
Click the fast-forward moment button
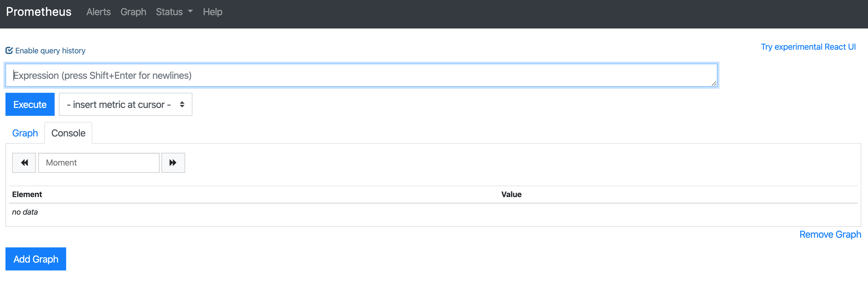(x=173, y=163)
